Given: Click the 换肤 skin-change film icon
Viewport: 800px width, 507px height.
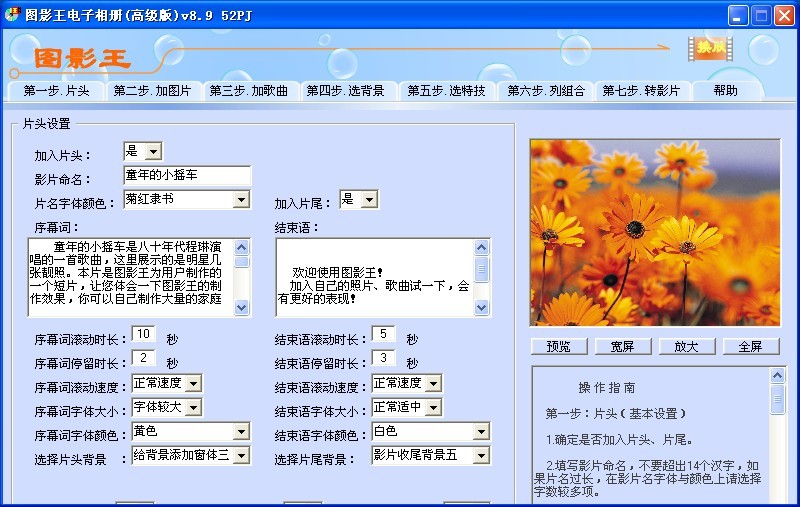Looking at the screenshot, I should 710,49.
